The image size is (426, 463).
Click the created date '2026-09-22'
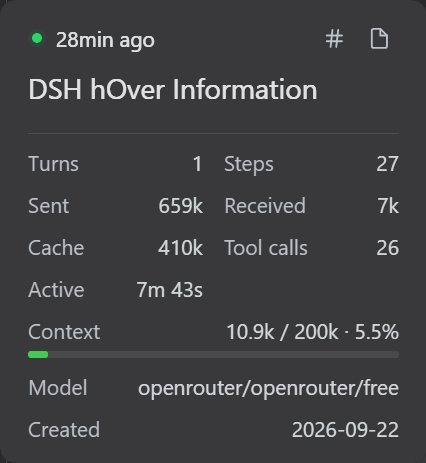(345, 430)
